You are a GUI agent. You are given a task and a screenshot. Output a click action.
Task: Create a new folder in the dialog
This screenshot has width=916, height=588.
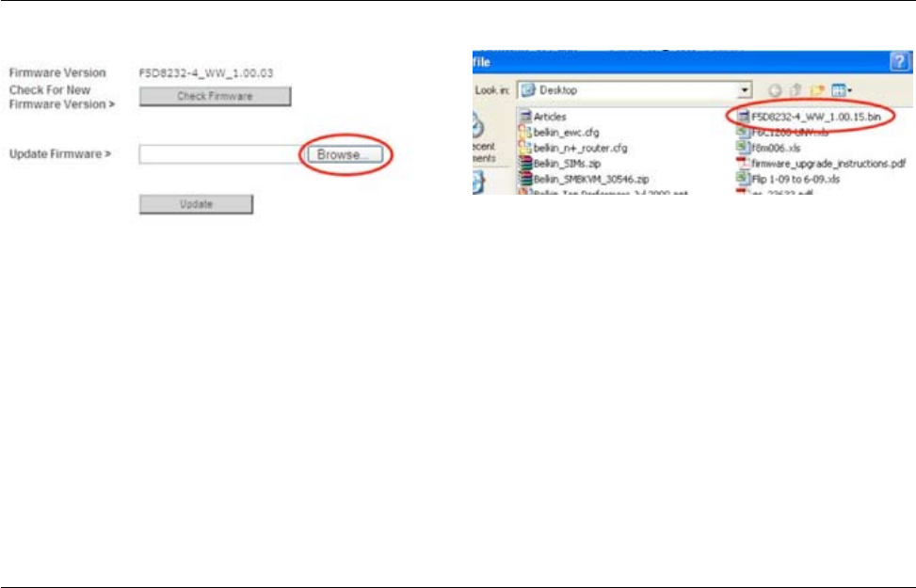817,90
